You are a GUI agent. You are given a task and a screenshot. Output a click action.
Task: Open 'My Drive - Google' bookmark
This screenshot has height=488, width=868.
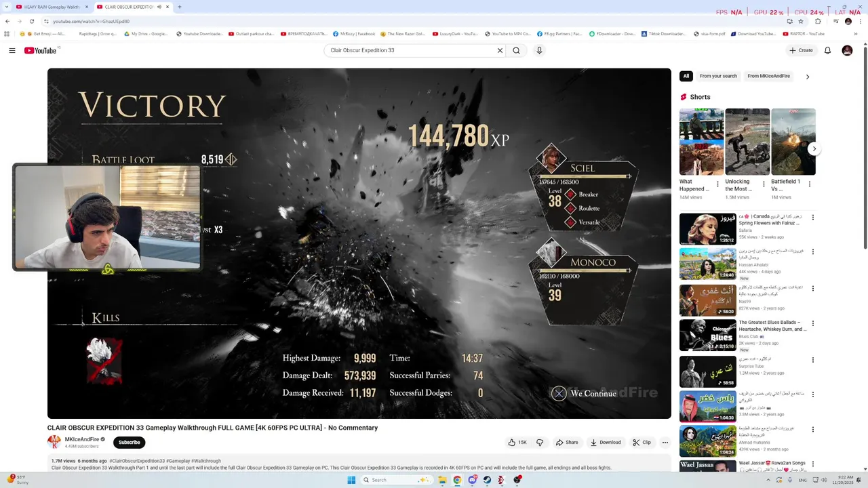pyautogui.click(x=146, y=34)
